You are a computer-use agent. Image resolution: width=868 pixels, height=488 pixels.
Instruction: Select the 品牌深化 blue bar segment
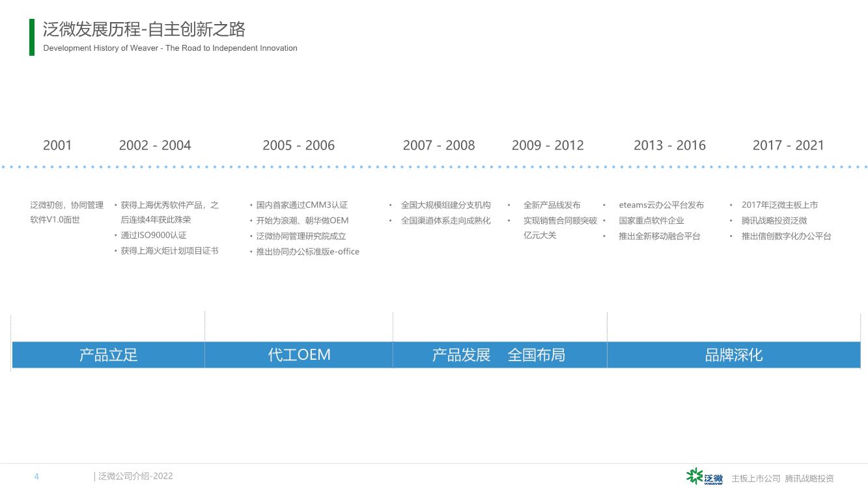point(733,355)
